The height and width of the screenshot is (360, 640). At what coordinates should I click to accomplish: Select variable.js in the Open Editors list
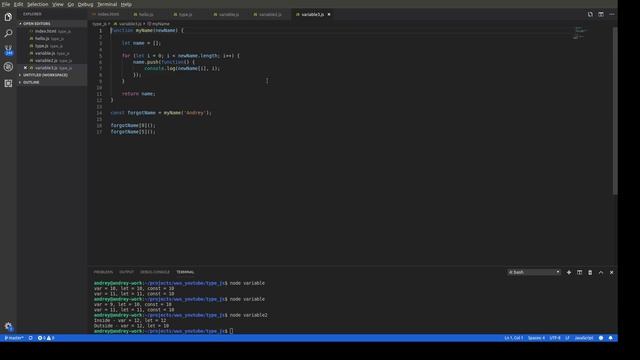pos(51,53)
